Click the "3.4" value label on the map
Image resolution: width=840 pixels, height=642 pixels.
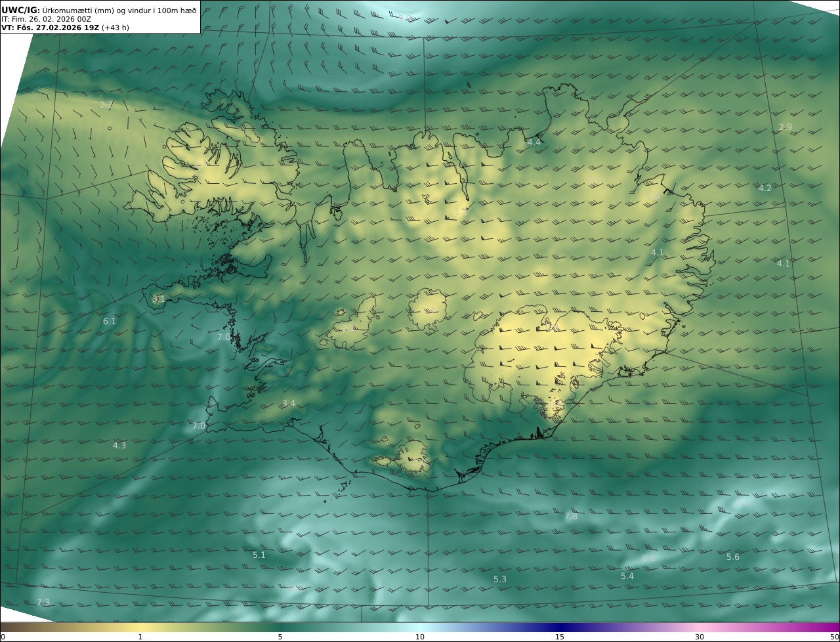coord(289,403)
